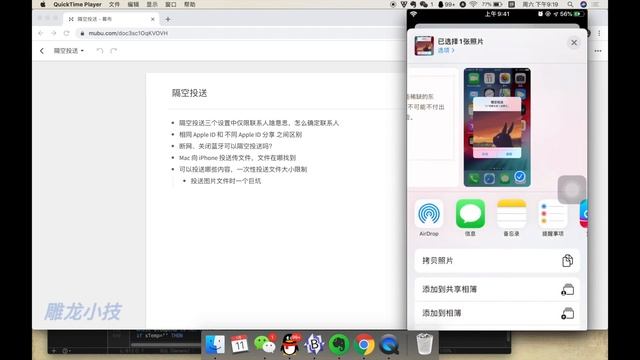The height and width of the screenshot is (360, 640).
Task: Open the Trash in the Dock
Action: (424, 344)
